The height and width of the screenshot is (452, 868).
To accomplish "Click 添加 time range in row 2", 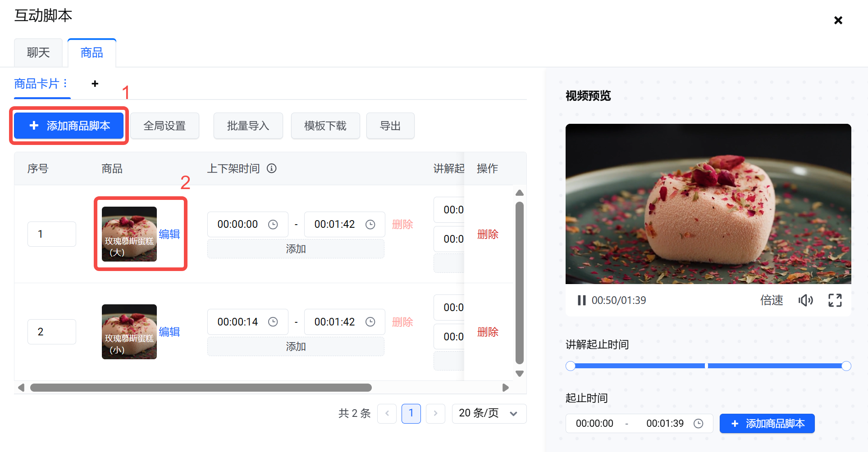I will click(296, 347).
